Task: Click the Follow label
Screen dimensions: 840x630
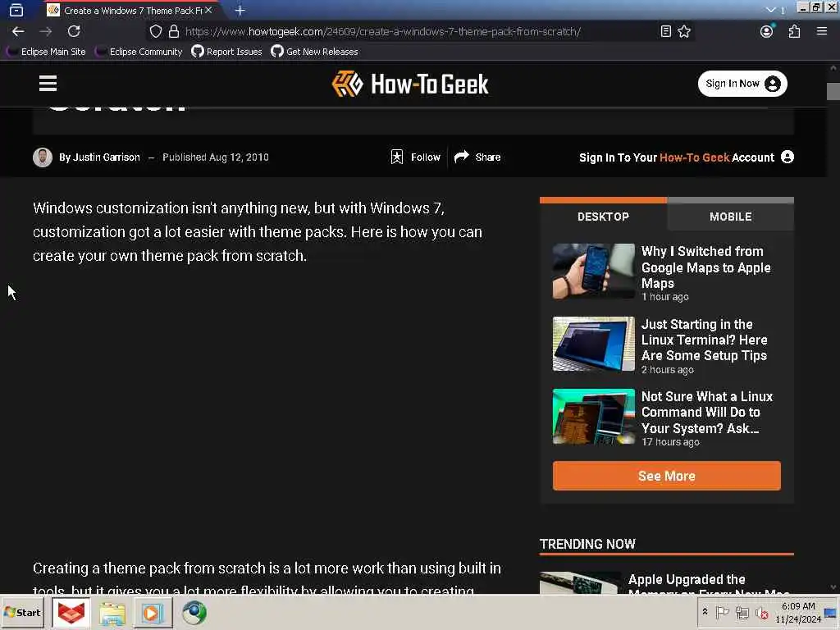Action: [x=426, y=157]
